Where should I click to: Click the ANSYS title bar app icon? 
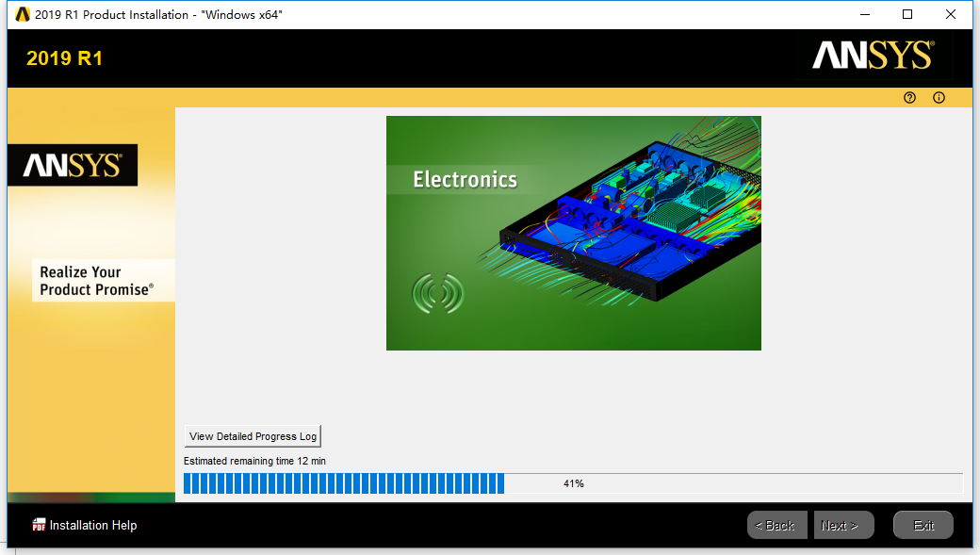pos(22,14)
